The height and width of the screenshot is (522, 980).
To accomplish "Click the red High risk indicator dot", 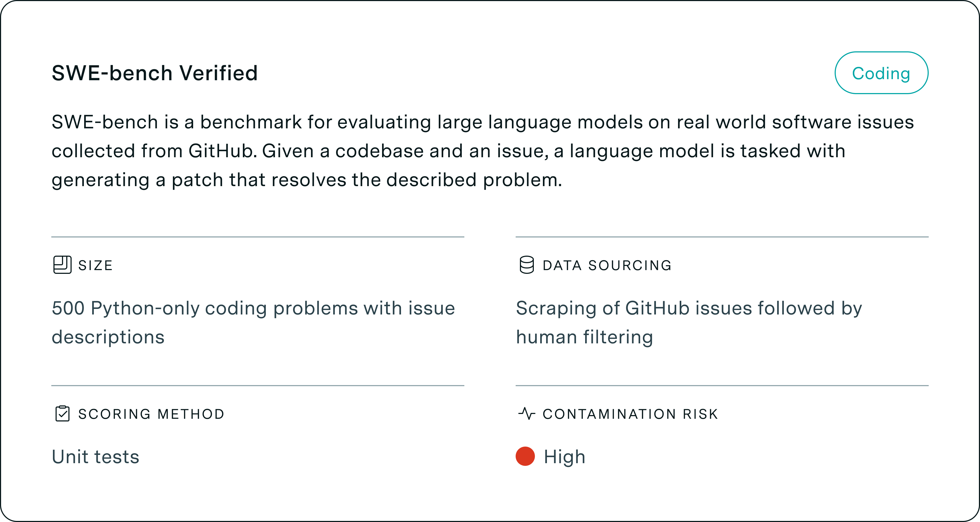I will point(525,456).
